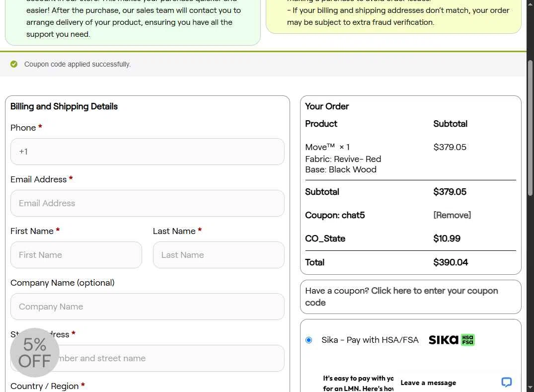The width and height of the screenshot is (534, 392).
Task: Click the Last Name field
Action: point(219,255)
